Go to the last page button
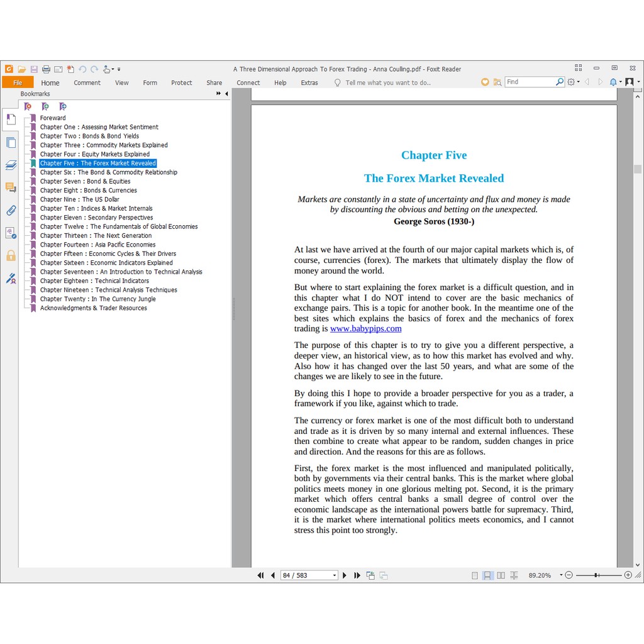Image resolution: width=644 pixels, height=644 pixels. pos(357,575)
